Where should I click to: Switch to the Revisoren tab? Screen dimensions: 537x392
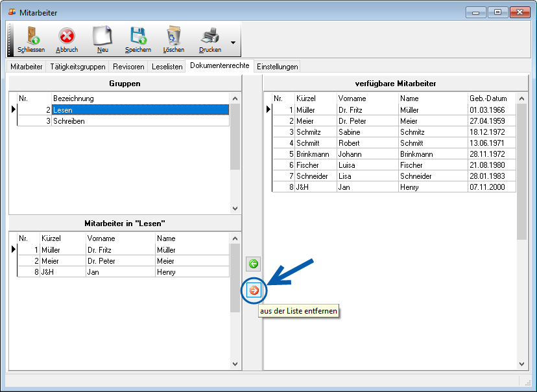tap(128, 67)
